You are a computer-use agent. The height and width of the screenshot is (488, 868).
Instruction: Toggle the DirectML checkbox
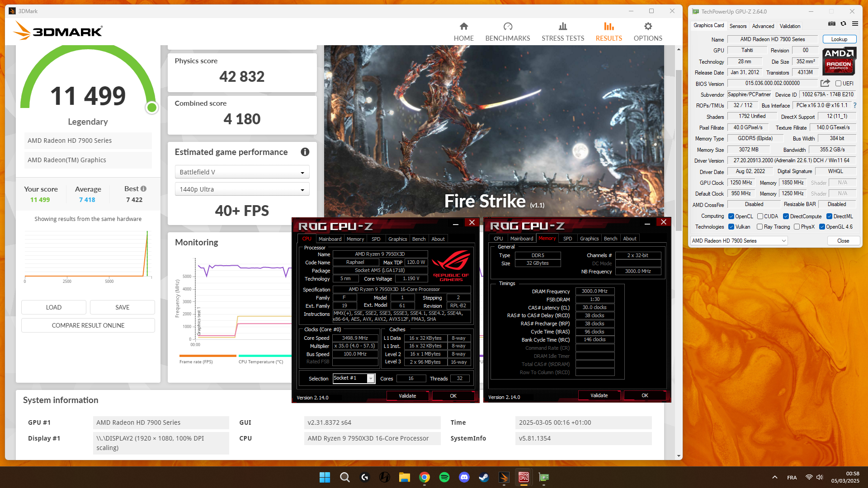(x=829, y=216)
